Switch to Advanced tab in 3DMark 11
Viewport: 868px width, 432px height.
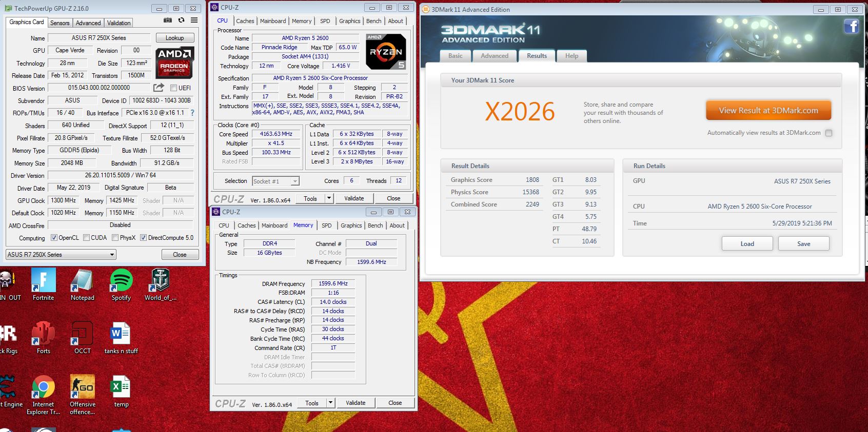point(495,56)
